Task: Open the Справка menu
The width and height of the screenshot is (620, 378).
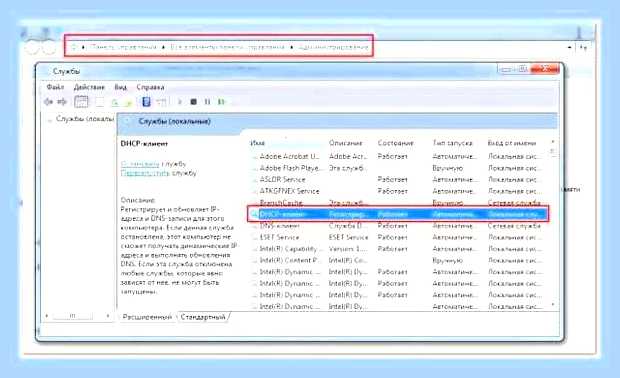Action: click(150, 87)
